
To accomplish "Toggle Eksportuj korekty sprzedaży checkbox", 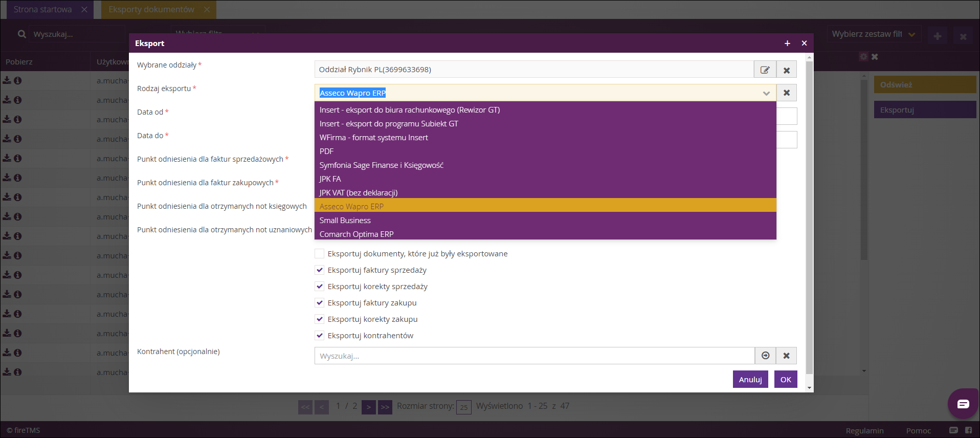I will pos(319,286).
